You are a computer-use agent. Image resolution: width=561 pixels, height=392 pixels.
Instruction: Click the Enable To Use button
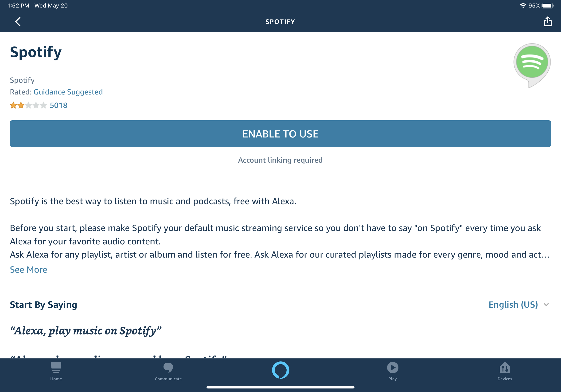(280, 133)
